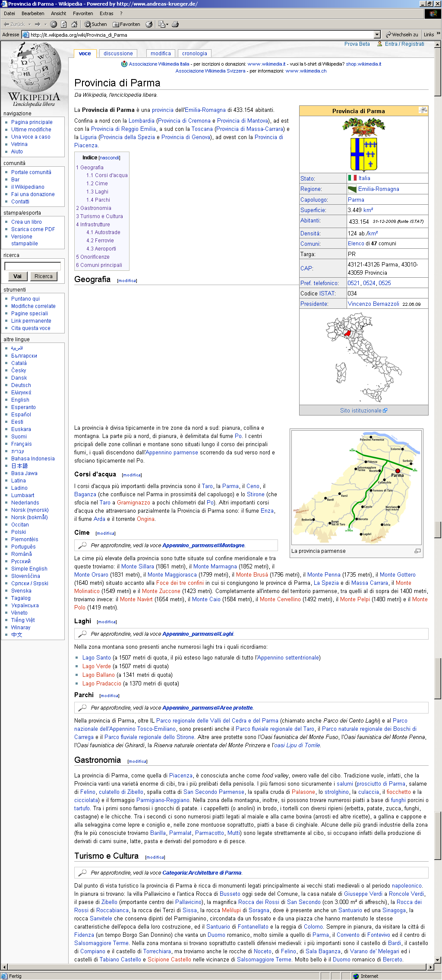This screenshot has height=980, width=442.
Task: Open the back button history dropdown arrow
Action: 29,24
